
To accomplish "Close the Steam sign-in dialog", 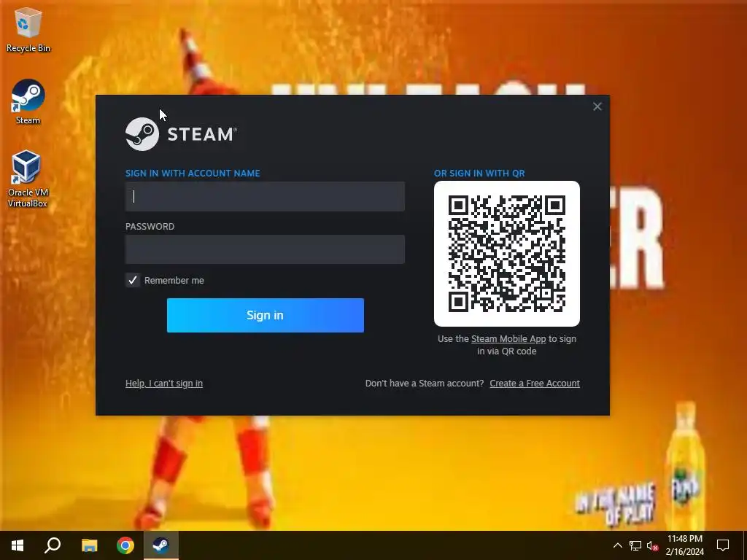I will tap(597, 106).
